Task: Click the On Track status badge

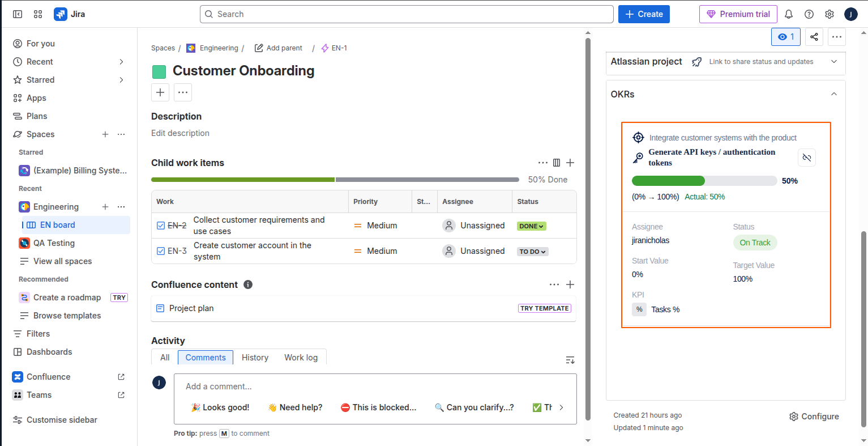Action: point(755,243)
